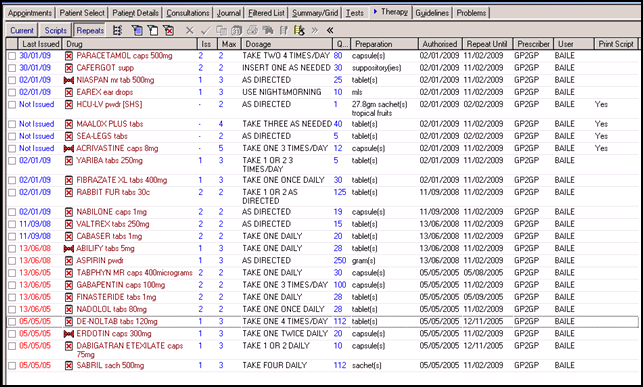Click Not Issued on MAALOX PLUS row

pos(36,124)
